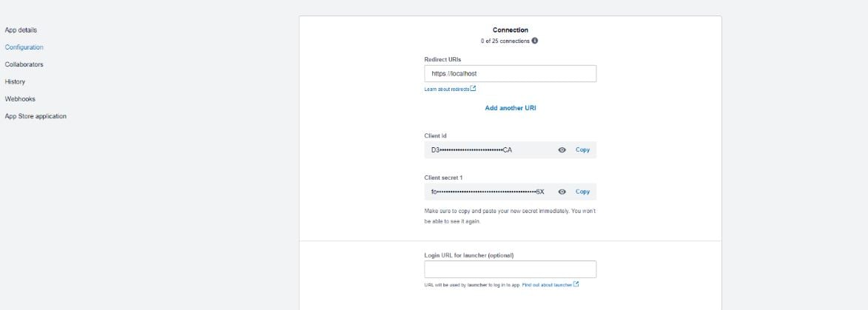Screen dimensions: 868x310
Task: Reveal Client secret 1 with eye icon
Action: [x=562, y=192]
